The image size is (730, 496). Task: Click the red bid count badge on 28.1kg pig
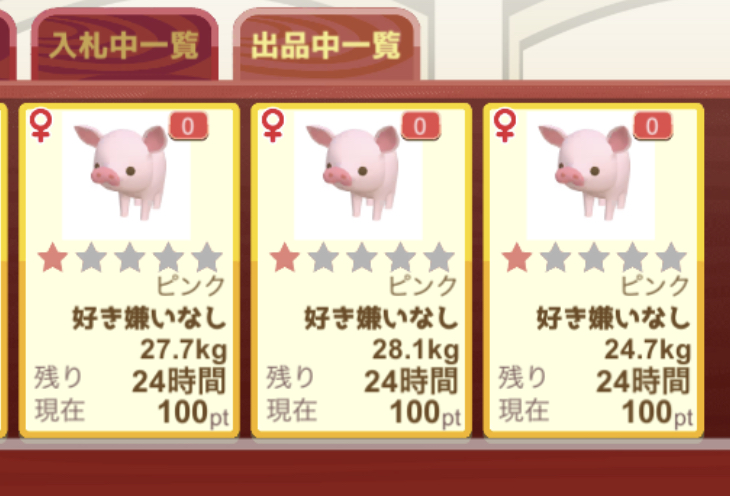coord(420,126)
